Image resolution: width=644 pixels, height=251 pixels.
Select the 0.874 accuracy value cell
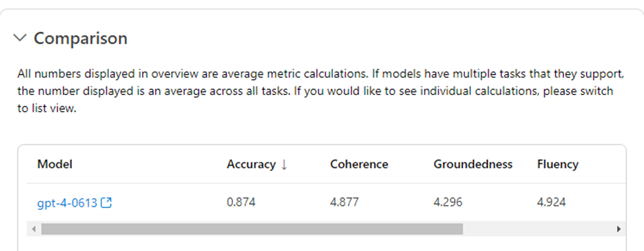point(241,202)
